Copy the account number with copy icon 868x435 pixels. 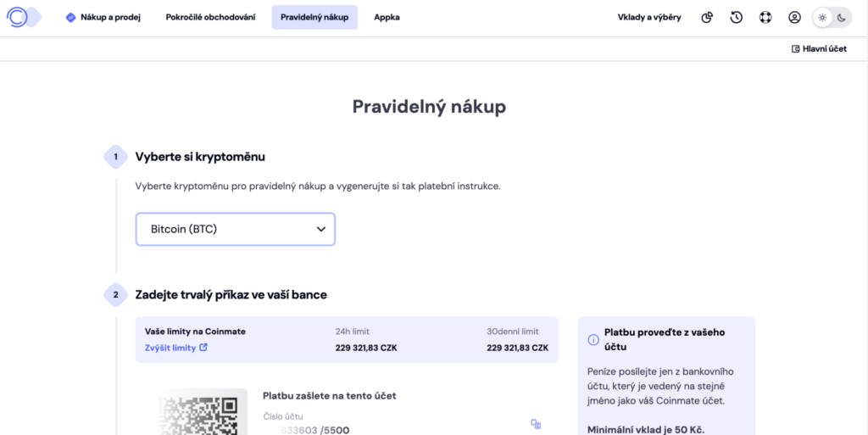click(536, 424)
